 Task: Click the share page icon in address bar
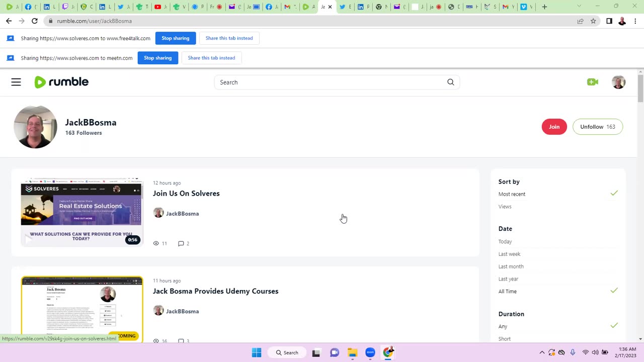580,21
